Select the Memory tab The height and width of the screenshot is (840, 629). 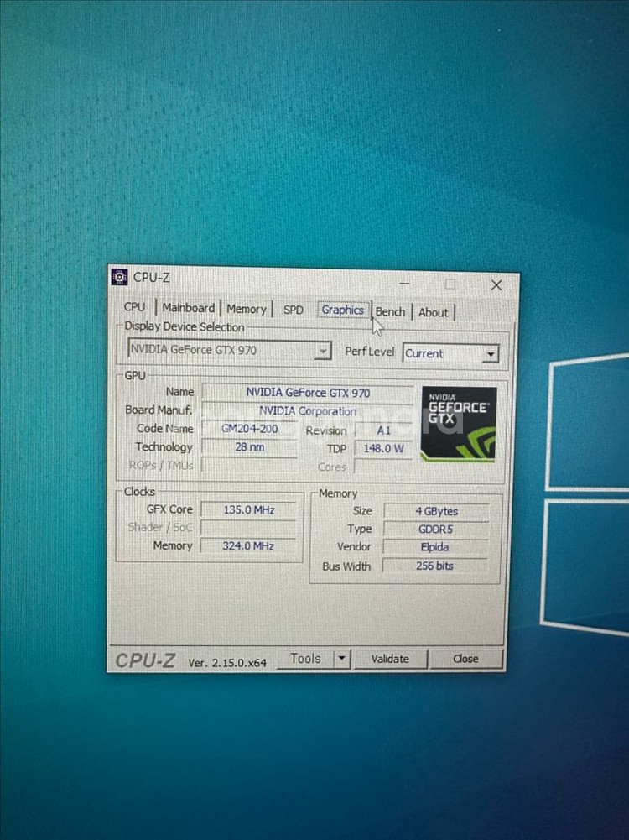pos(246,309)
